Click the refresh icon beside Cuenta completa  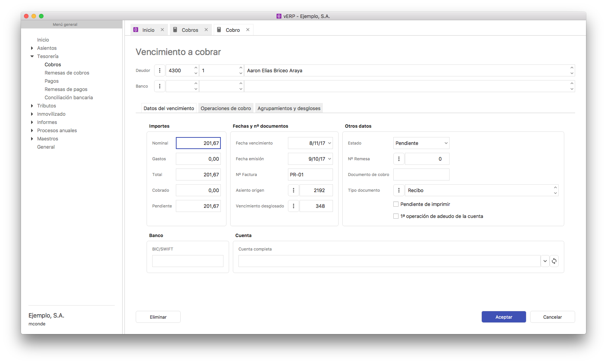click(x=554, y=261)
